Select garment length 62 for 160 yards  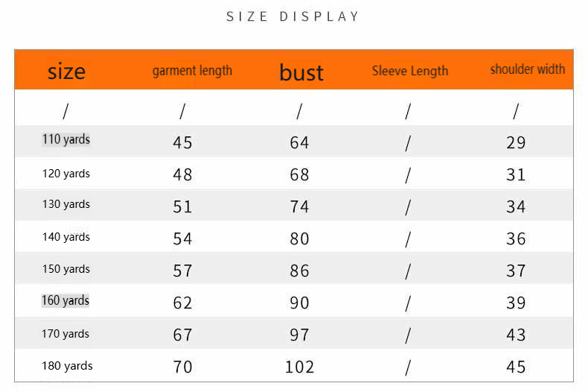182,303
